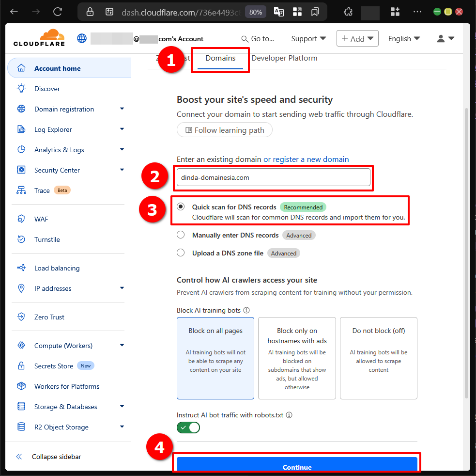The image size is (476, 476).
Task: Click the existing domain input field
Action: [x=273, y=177]
